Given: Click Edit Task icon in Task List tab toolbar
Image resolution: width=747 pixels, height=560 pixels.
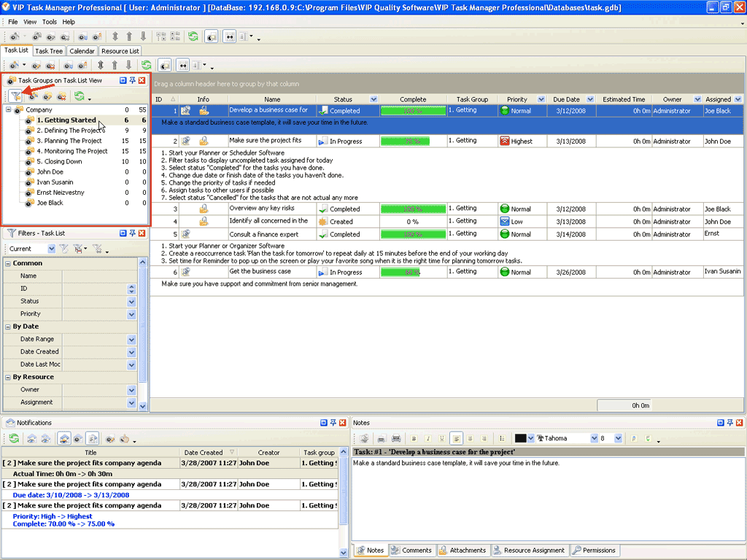Looking at the screenshot, I should 36,65.
